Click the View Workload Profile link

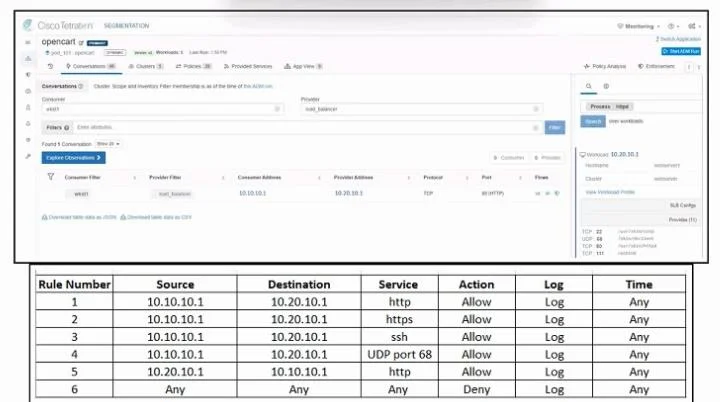tap(610, 192)
